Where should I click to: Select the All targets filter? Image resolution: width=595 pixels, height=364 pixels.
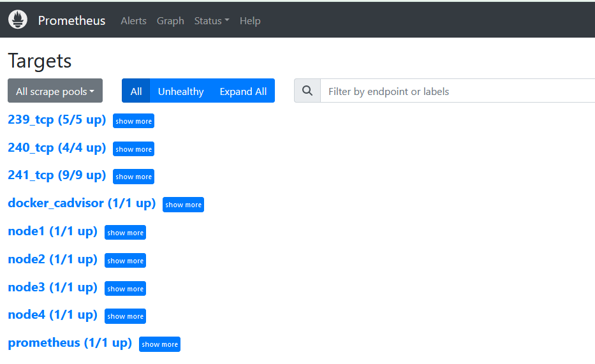tap(136, 91)
